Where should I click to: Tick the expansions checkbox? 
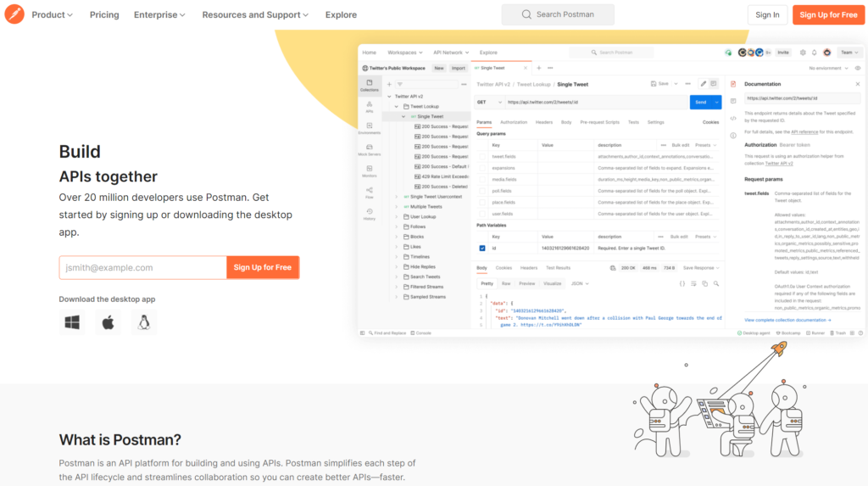(482, 168)
